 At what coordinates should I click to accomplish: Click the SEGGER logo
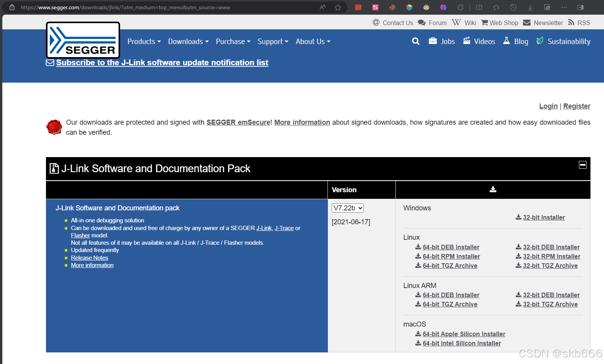[x=83, y=40]
